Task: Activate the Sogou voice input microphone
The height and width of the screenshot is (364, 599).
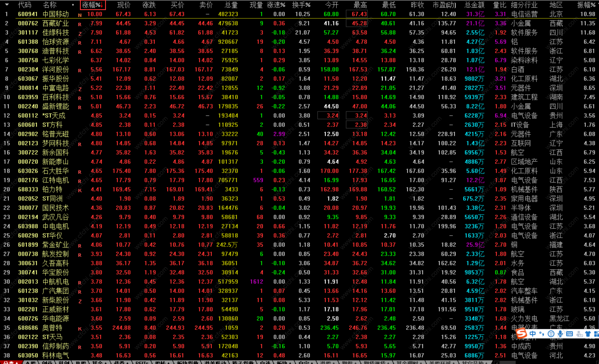Action: [x=560, y=334]
